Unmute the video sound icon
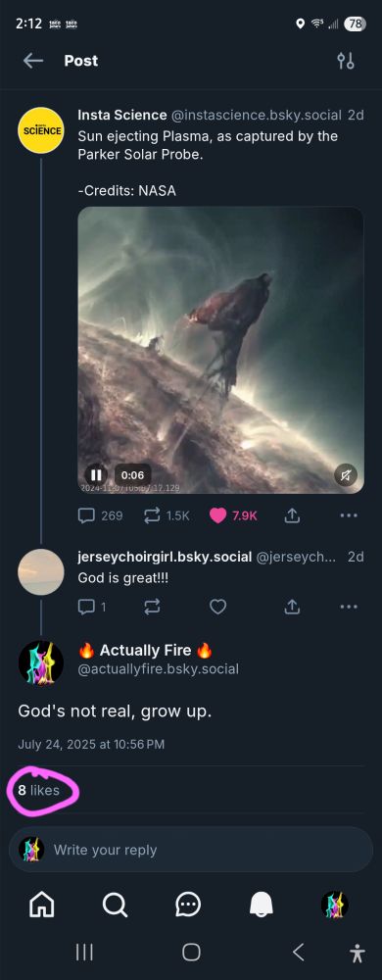The image size is (382, 980). (345, 475)
